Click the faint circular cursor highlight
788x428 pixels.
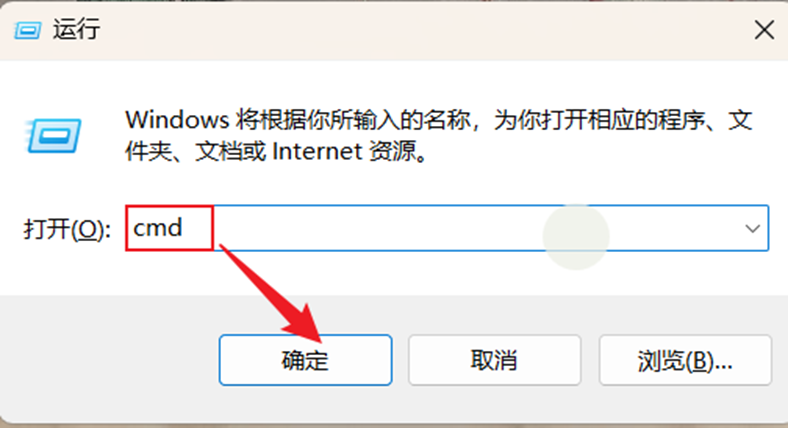coord(576,237)
